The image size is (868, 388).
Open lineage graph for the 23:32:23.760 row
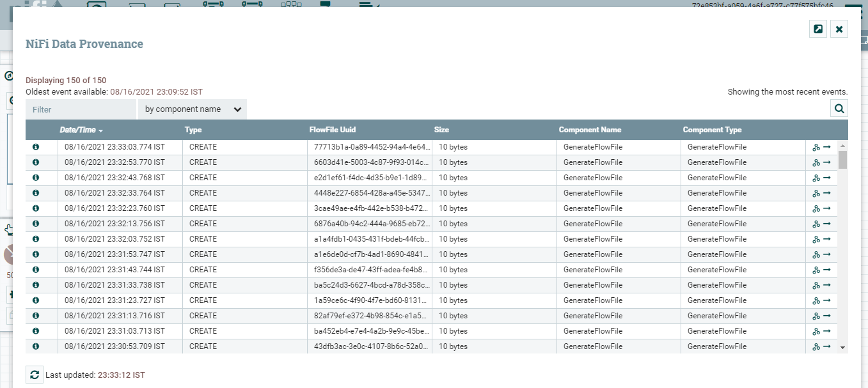[x=816, y=208]
